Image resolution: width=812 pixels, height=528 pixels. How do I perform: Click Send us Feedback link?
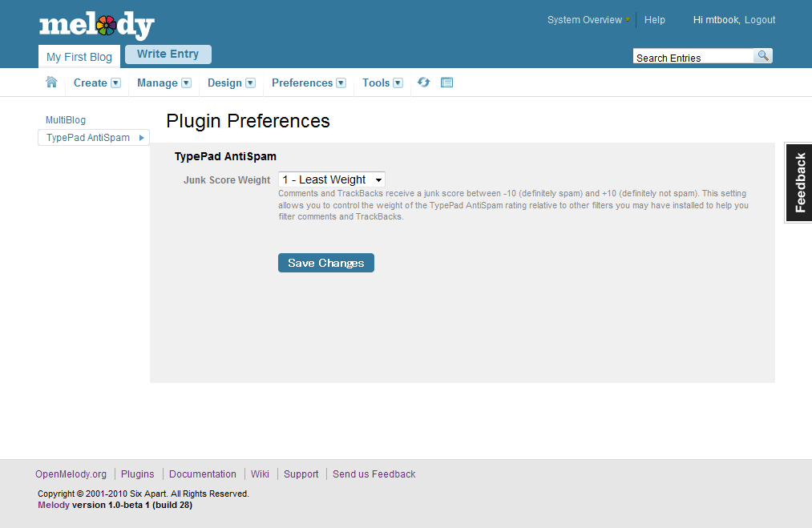point(374,474)
